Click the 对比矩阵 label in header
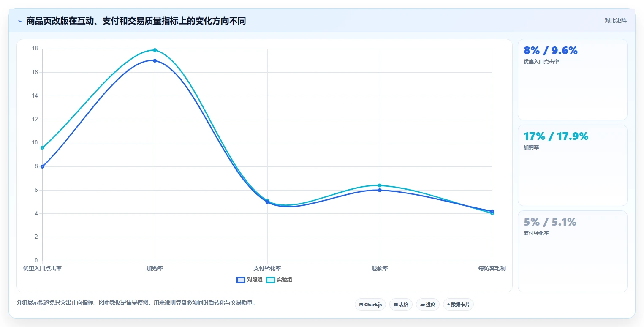 coord(615,20)
